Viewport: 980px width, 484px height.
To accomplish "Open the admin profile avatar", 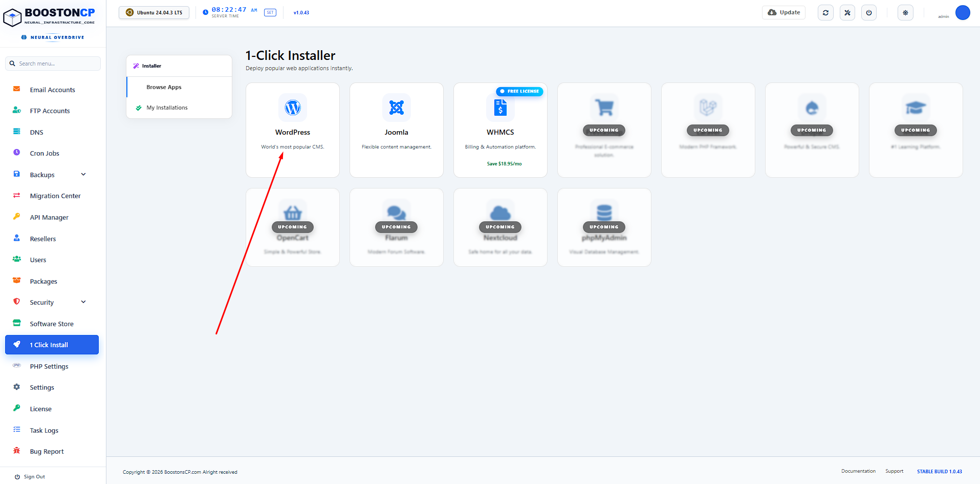I will click(963, 13).
